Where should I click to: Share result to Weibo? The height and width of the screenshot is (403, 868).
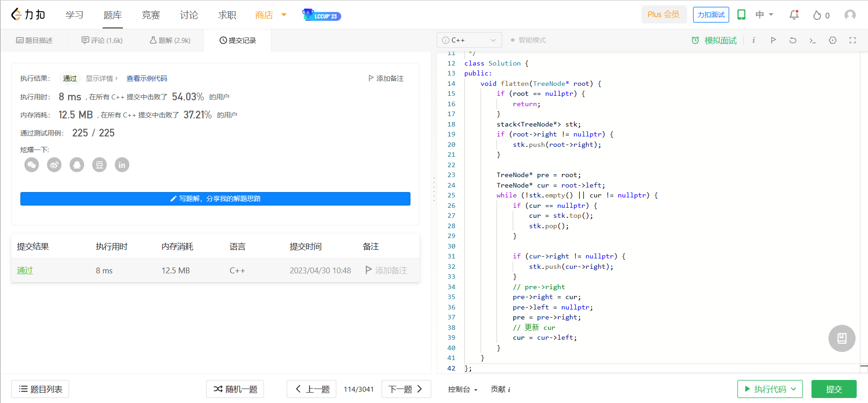[54, 165]
